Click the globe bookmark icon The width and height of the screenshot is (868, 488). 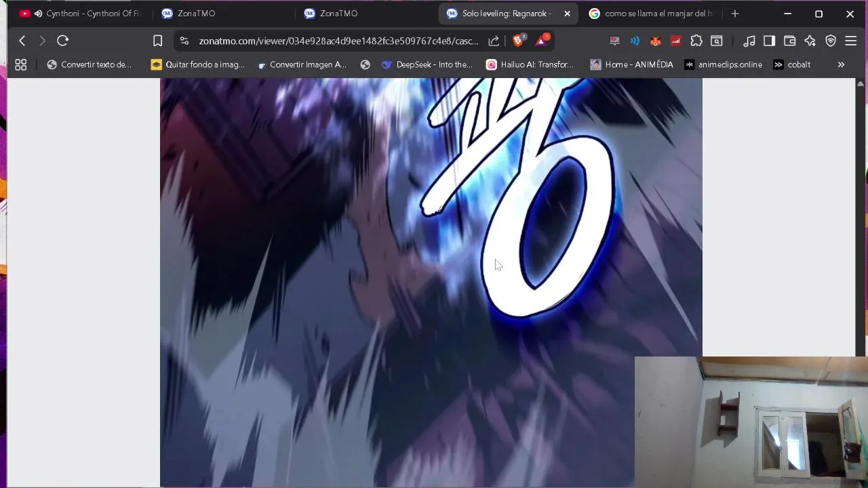[x=366, y=64]
